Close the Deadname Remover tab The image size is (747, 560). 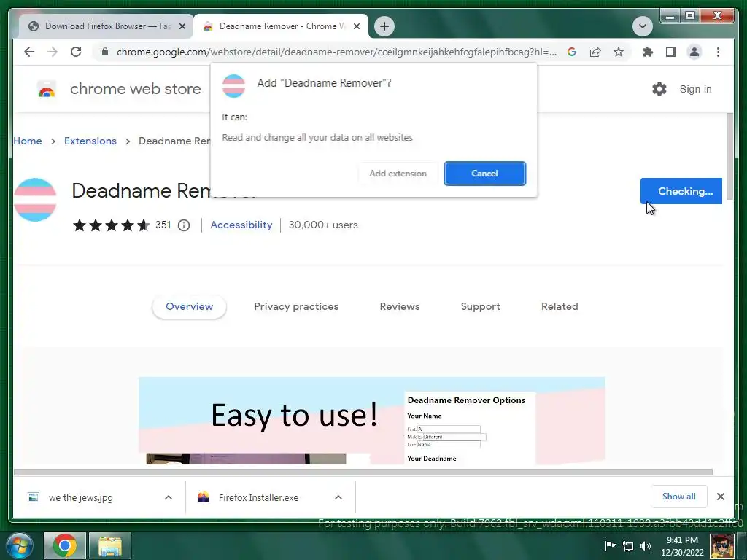pos(356,26)
